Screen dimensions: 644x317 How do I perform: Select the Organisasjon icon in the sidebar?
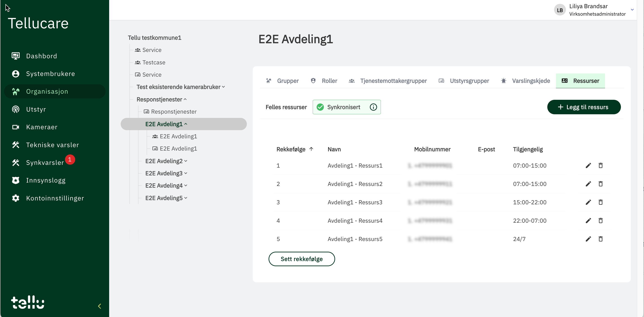tap(15, 91)
